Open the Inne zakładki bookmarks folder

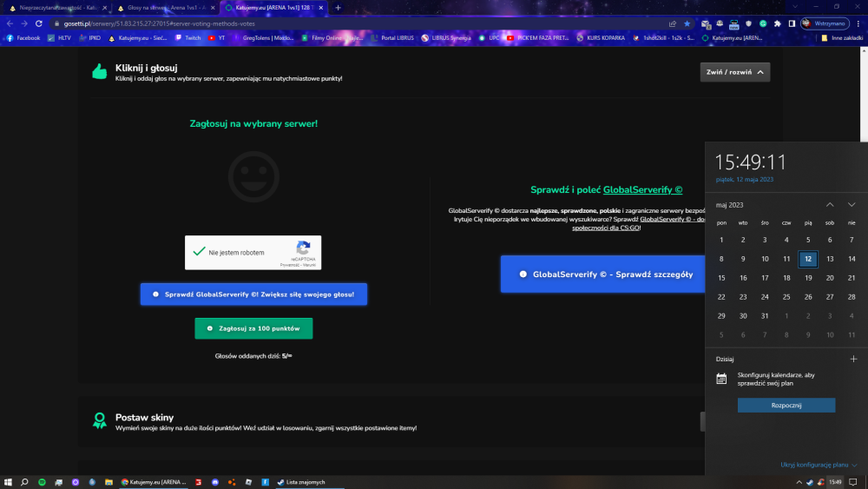(842, 38)
